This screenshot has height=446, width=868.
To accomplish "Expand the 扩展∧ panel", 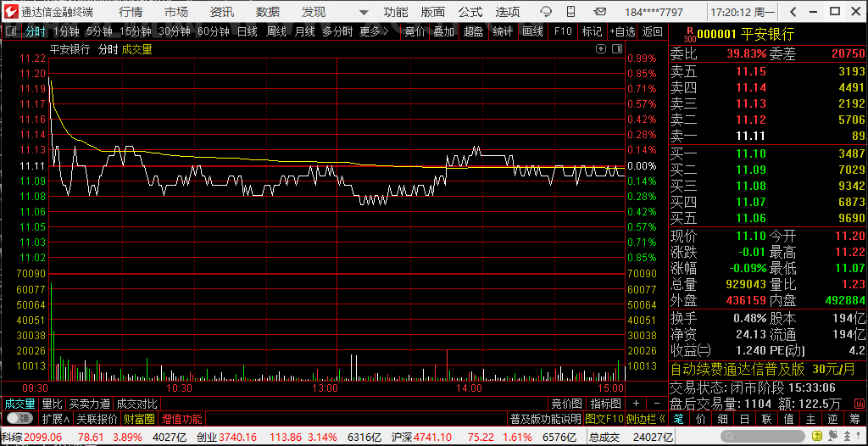I will (x=56, y=418).
